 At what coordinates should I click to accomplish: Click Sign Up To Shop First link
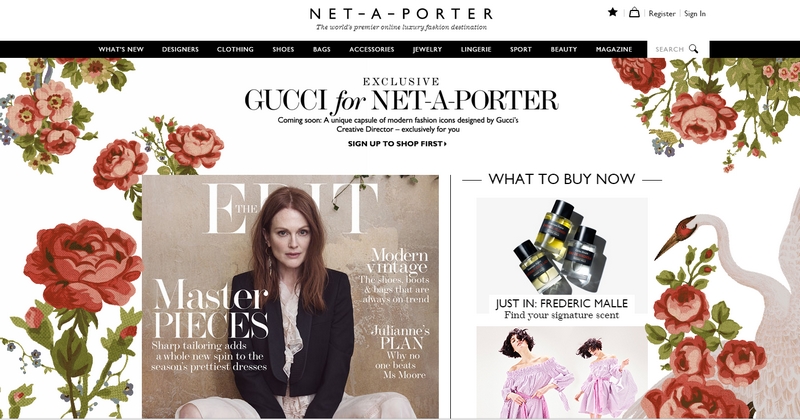397,144
